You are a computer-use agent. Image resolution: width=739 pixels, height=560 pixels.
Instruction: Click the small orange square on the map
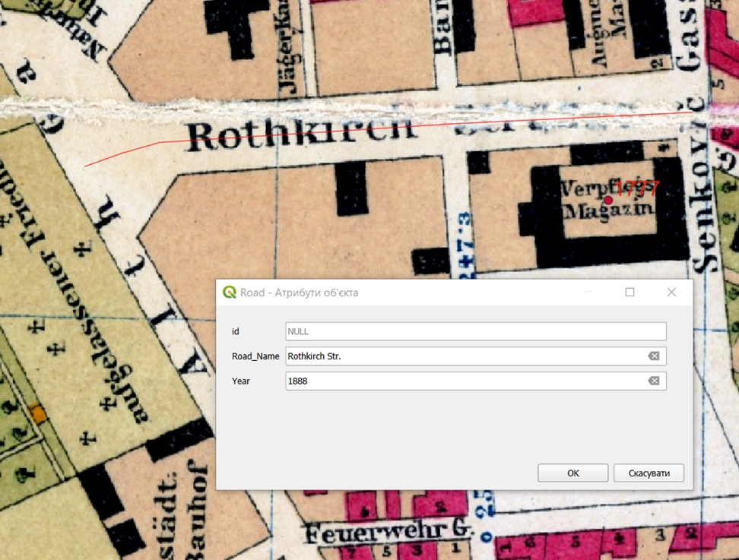click(x=37, y=413)
